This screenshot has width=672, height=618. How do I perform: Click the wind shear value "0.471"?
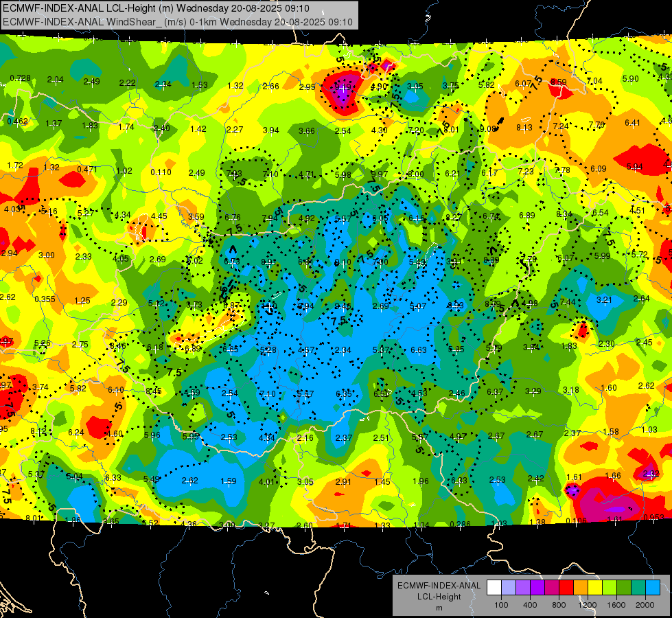coord(87,170)
